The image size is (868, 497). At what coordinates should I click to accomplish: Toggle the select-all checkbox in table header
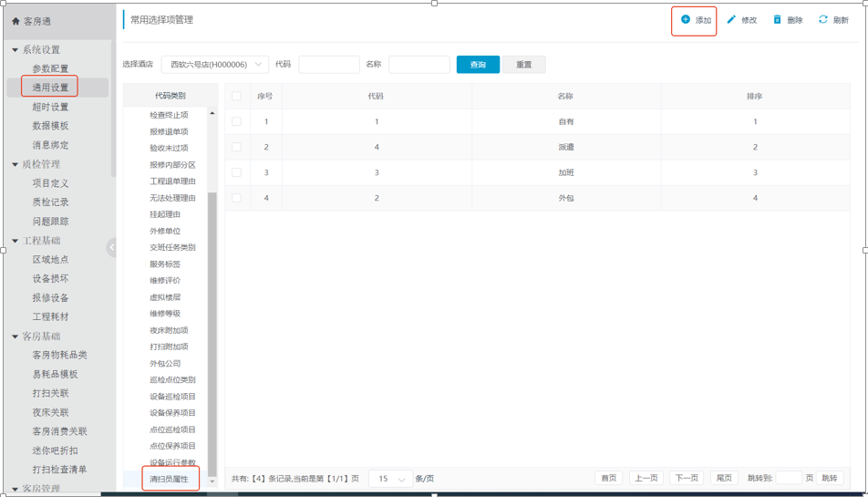[x=237, y=96]
